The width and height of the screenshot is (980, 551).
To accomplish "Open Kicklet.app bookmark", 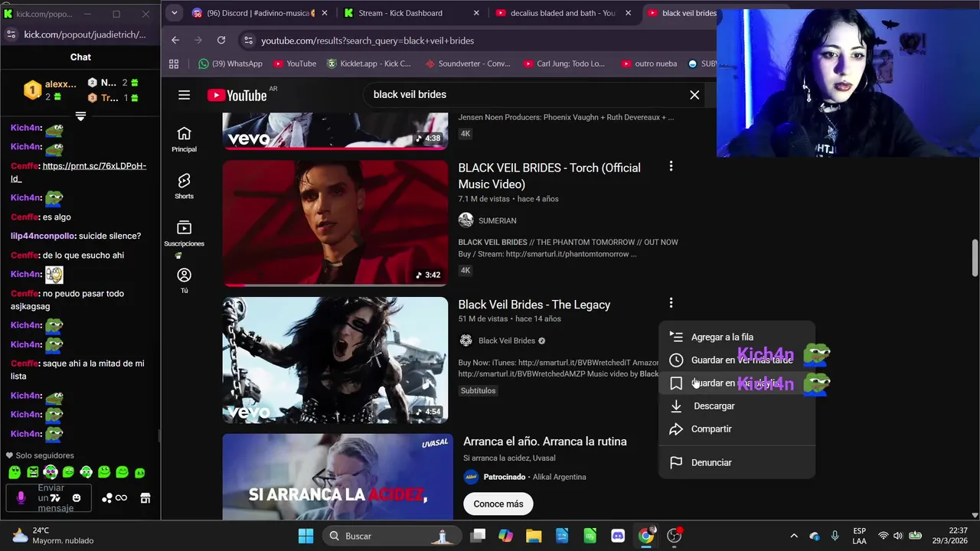I will click(x=368, y=64).
